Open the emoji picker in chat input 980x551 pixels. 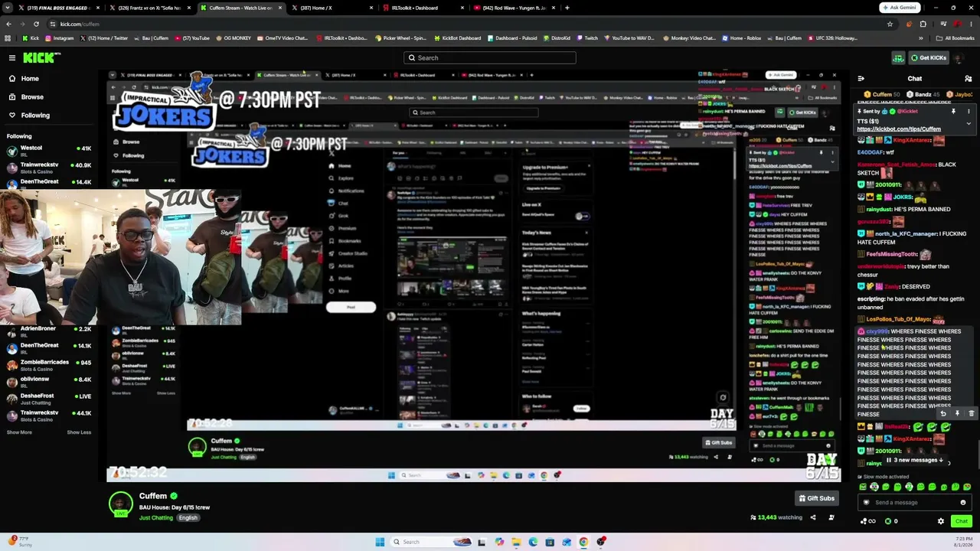pos(963,503)
